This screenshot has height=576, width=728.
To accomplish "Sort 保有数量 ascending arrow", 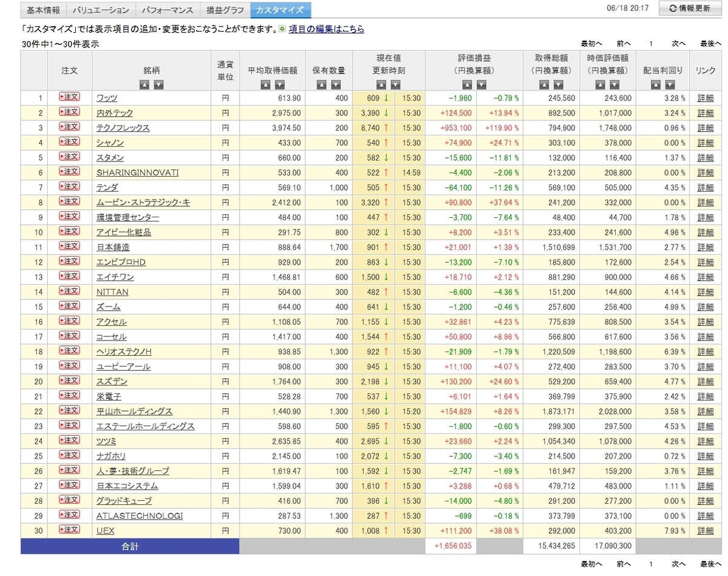I will point(322,85).
